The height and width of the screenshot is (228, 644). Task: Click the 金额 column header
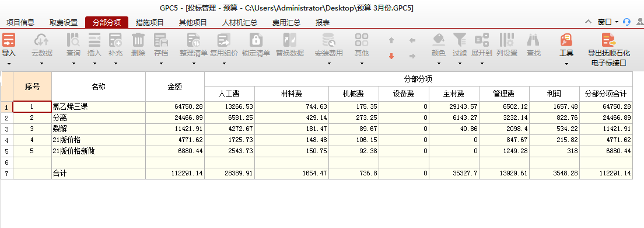pos(175,87)
